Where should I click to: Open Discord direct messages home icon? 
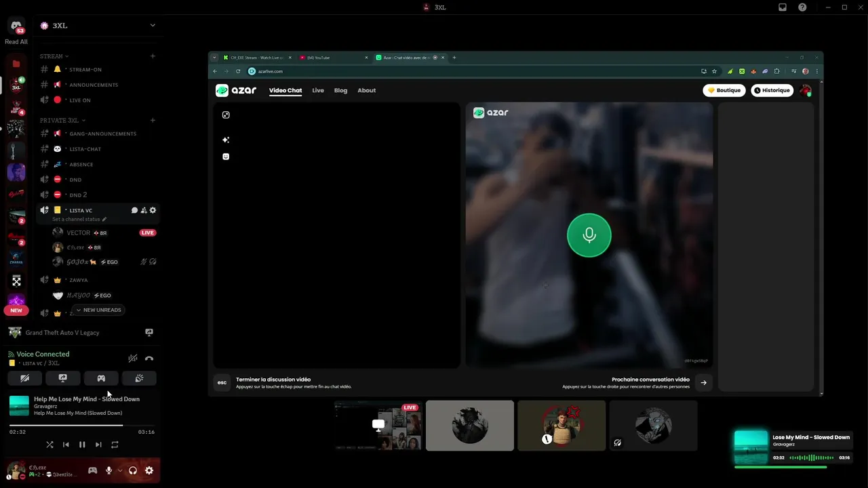pyautogui.click(x=16, y=26)
